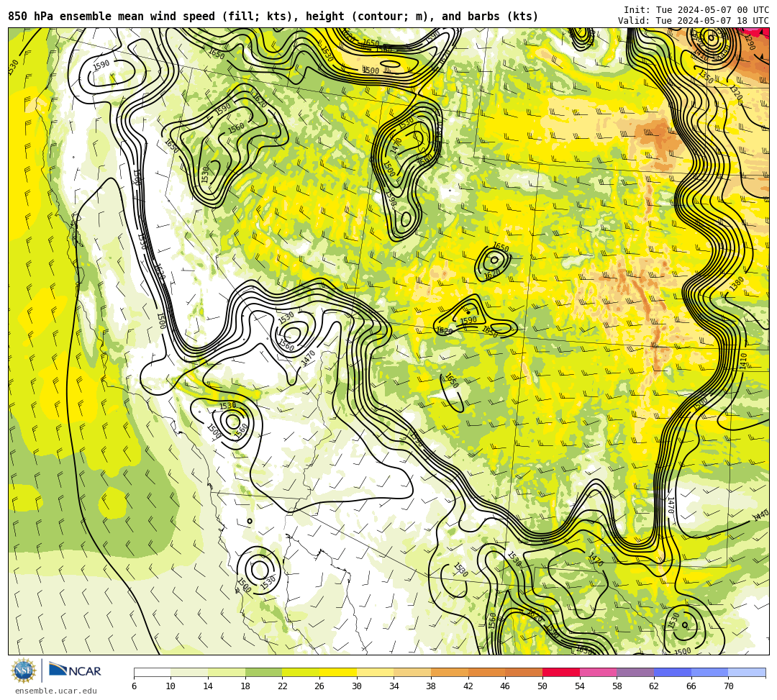
Task: Pick the green 18–22 kts colorbar swatch
Action: tap(263, 672)
